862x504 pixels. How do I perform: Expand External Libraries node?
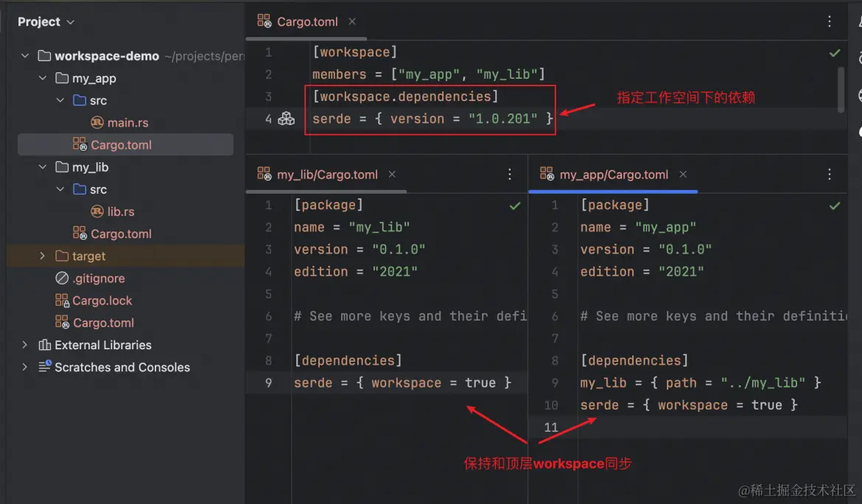[x=25, y=345]
